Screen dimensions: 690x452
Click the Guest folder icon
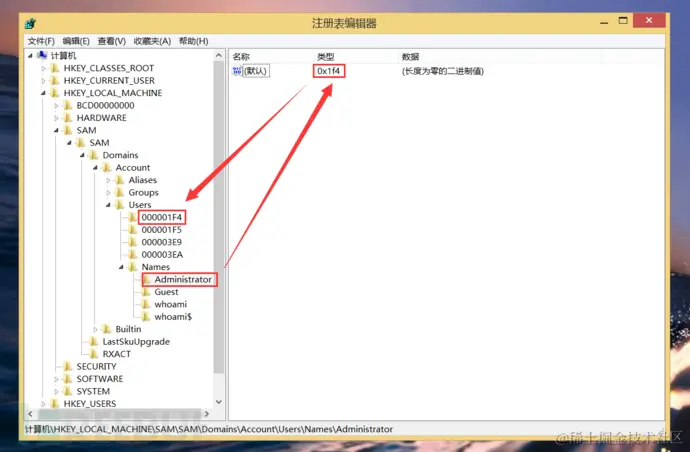[x=146, y=292]
